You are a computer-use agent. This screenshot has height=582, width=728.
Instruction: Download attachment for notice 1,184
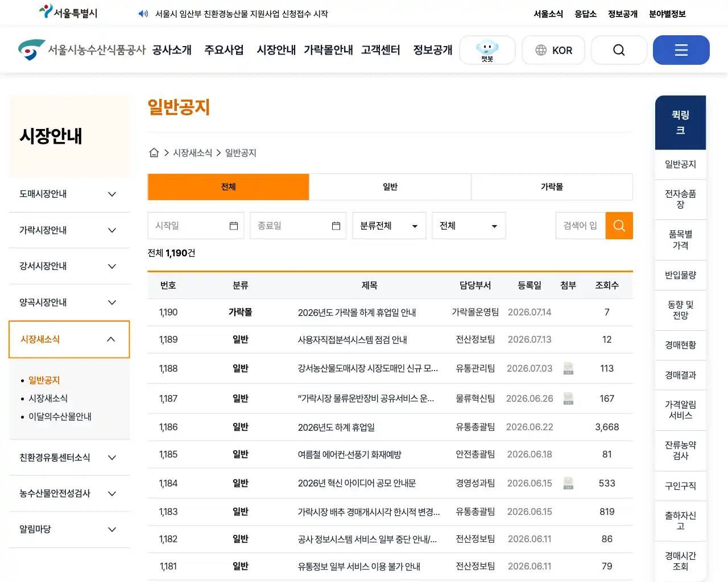click(568, 483)
